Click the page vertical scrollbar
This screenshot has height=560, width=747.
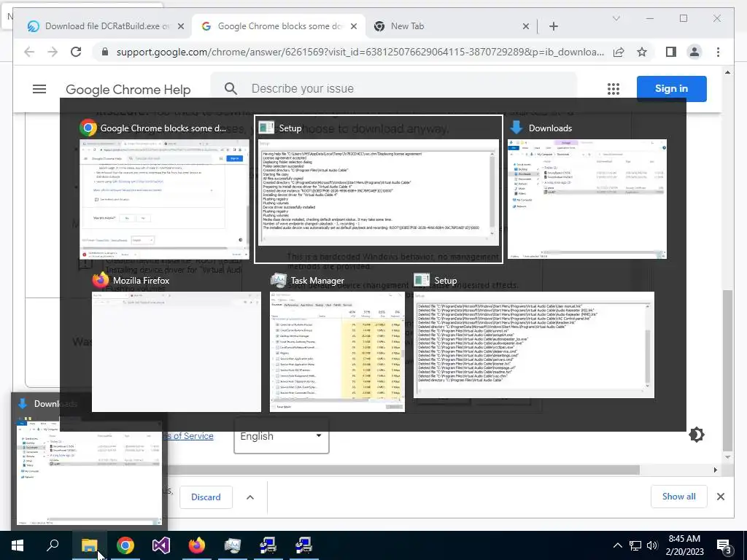click(727, 370)
